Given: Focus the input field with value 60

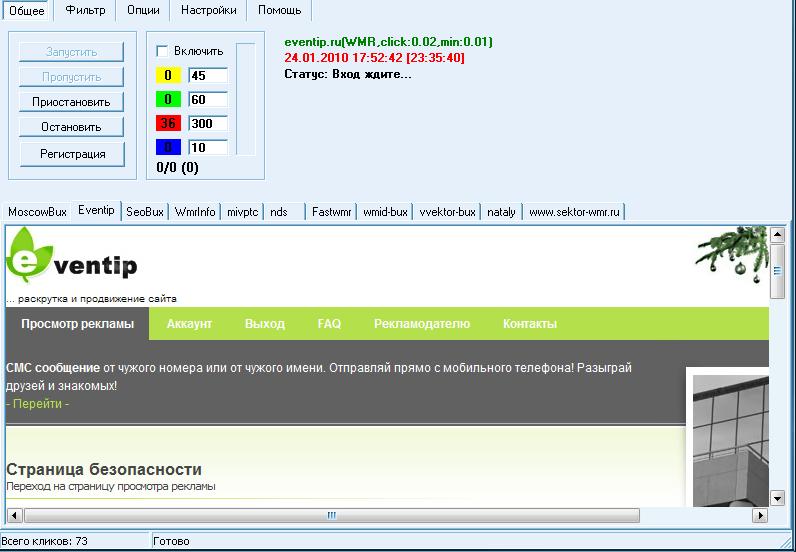Looking at the screenshot, I should (x=208, y=100).
